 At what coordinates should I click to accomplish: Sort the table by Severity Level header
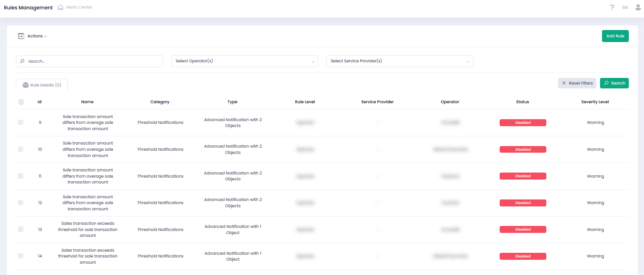595,102
